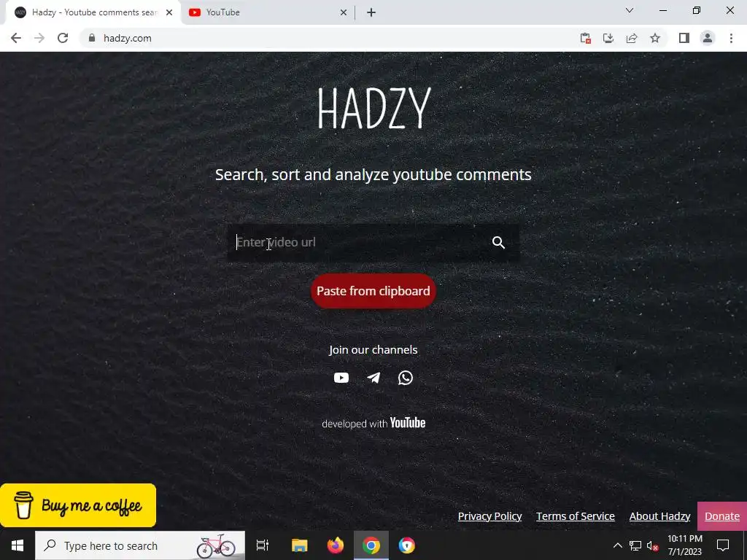Open the Chrome three-dot menu
The width and height of the screenshot is (747, 560).
click(731, 38)
